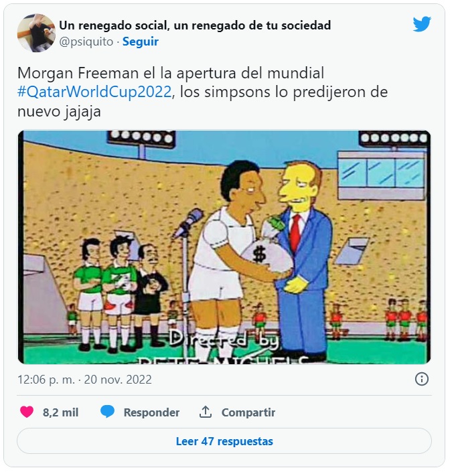Click the blue reply speech bubble icon
This screenshot has height=476, width=456.
108,412
